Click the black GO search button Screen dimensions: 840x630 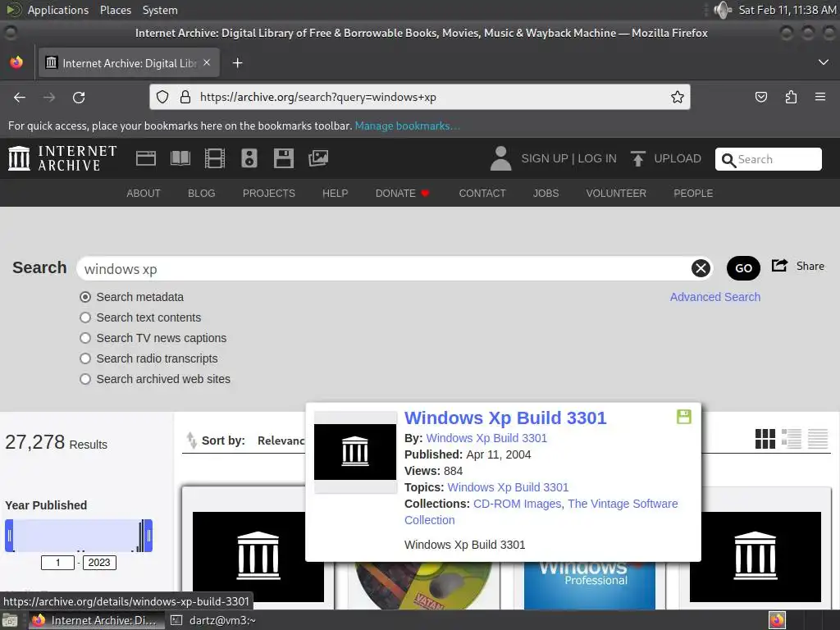click(743, 268)
